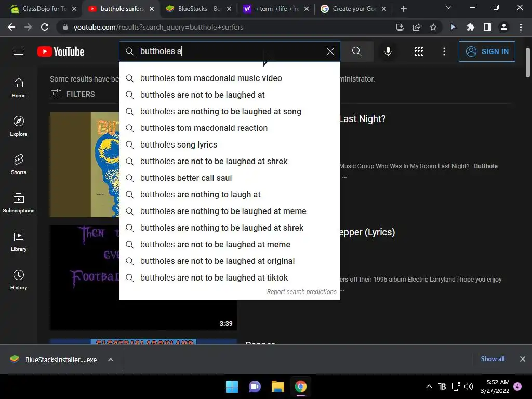This screenshot has width=532, height=399.
Task: Open History in the sidebar
Action: (19, 280)
